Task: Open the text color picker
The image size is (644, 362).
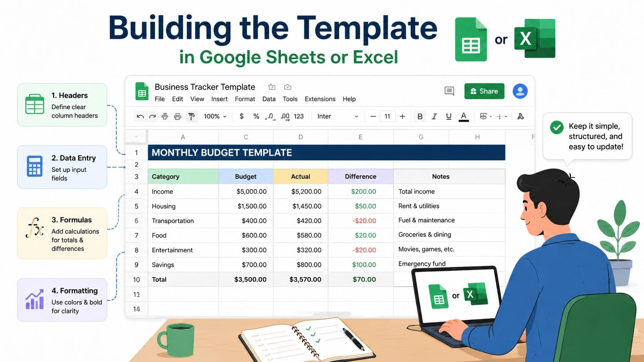Action: click(464, 117)
